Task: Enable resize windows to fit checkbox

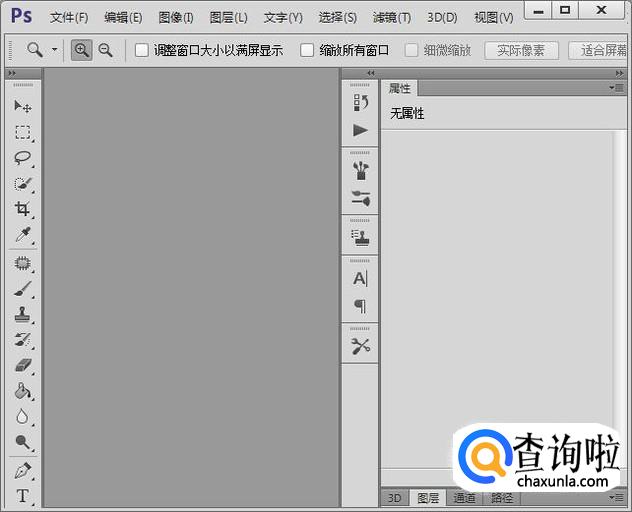Action: (141, 50)
